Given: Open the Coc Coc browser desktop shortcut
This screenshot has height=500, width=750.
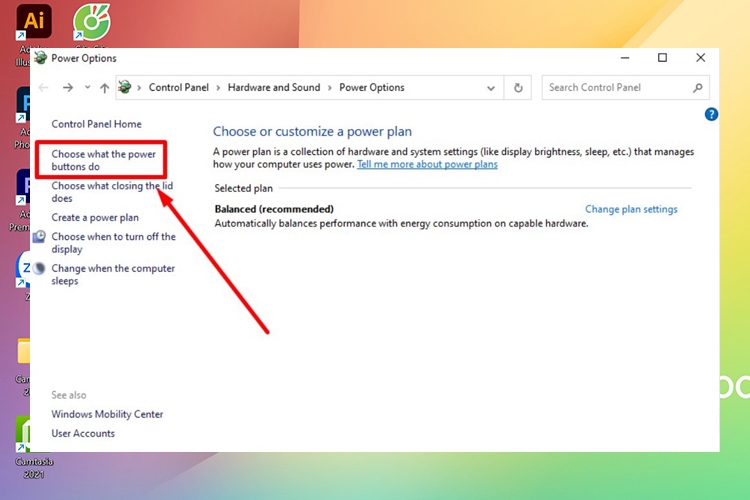Looking at the screenshot, I should point(92,22).
